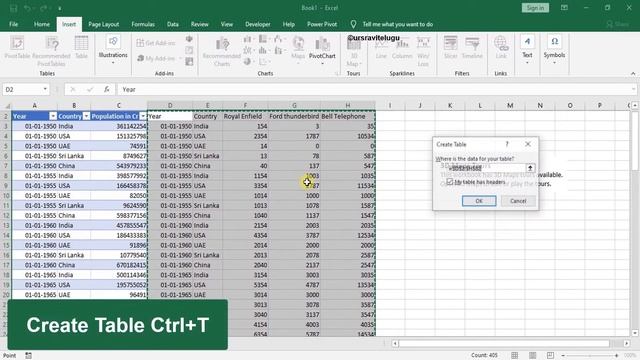Switch to the Home tab

(x=42, y=24)
